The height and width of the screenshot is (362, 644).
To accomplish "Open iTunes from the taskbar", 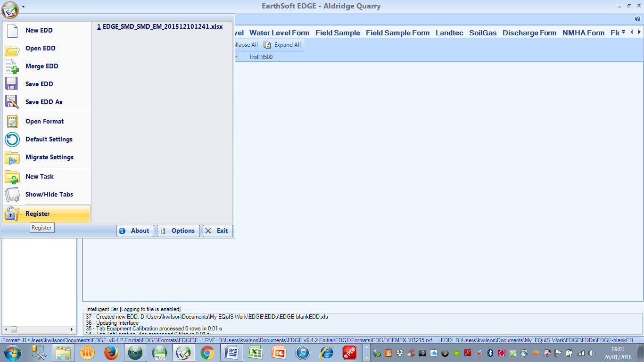I will pos(303,353).
